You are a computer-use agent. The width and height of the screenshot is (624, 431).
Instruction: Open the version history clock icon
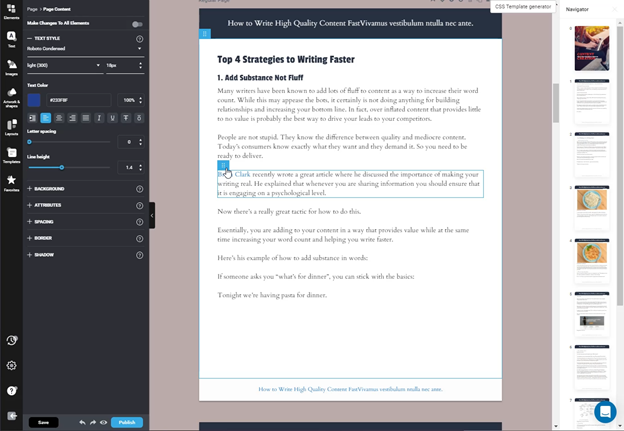pos(12,340)
